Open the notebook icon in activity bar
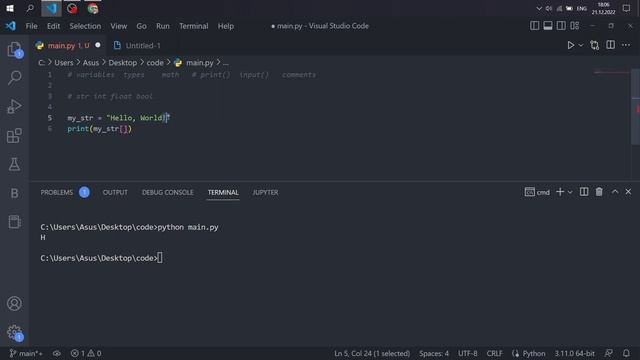This screenshot has height=360, width=640. coord(14,222)
